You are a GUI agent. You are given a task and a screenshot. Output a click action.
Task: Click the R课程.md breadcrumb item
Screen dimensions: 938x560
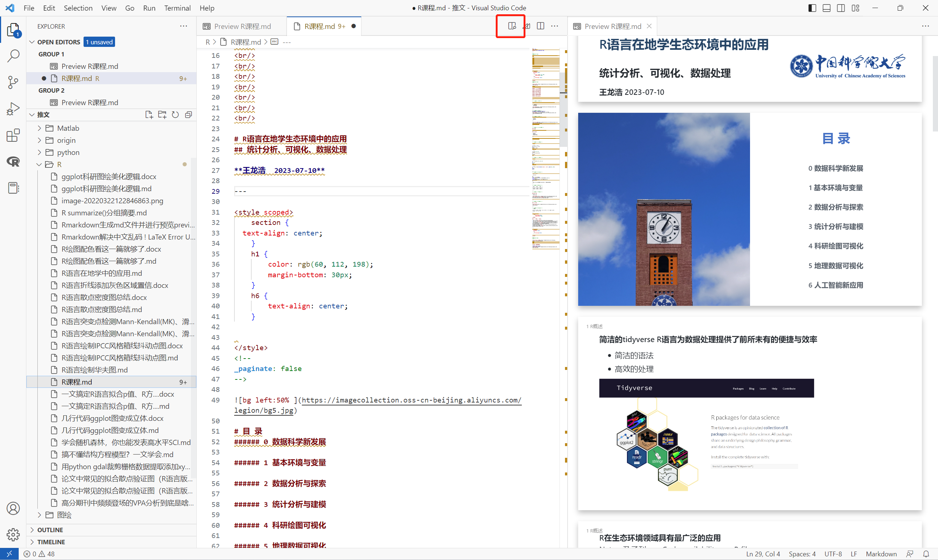246,42
